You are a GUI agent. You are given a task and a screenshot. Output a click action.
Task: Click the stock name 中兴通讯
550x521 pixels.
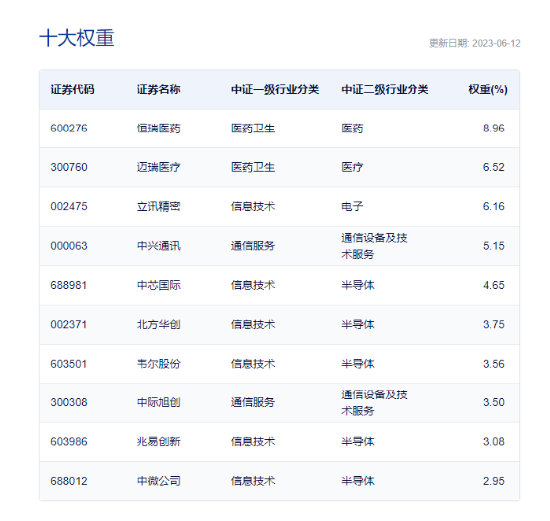(159, 246)
